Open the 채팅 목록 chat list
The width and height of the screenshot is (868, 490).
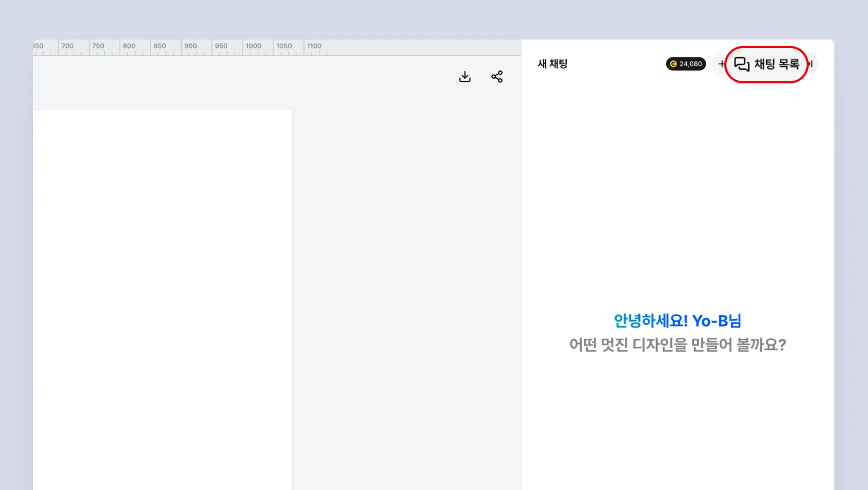[x=767, y=64]
